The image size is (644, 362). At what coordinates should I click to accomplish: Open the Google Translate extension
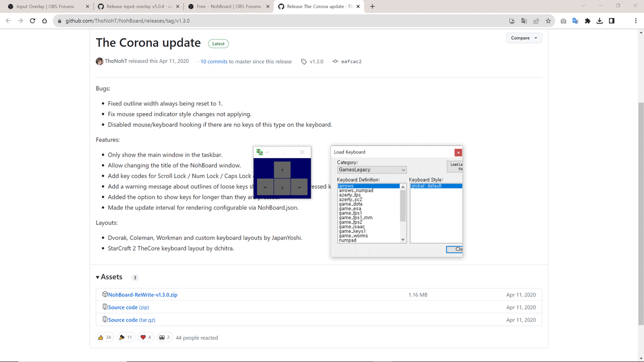575,21
